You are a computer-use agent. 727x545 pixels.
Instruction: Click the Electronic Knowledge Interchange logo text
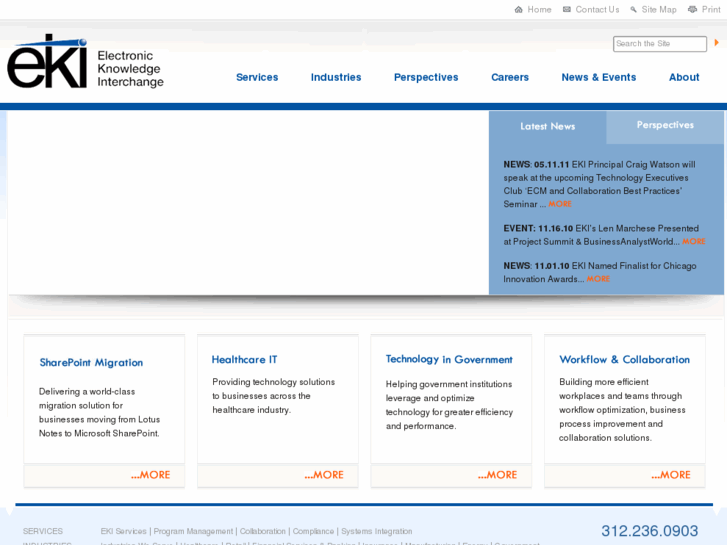130,69
